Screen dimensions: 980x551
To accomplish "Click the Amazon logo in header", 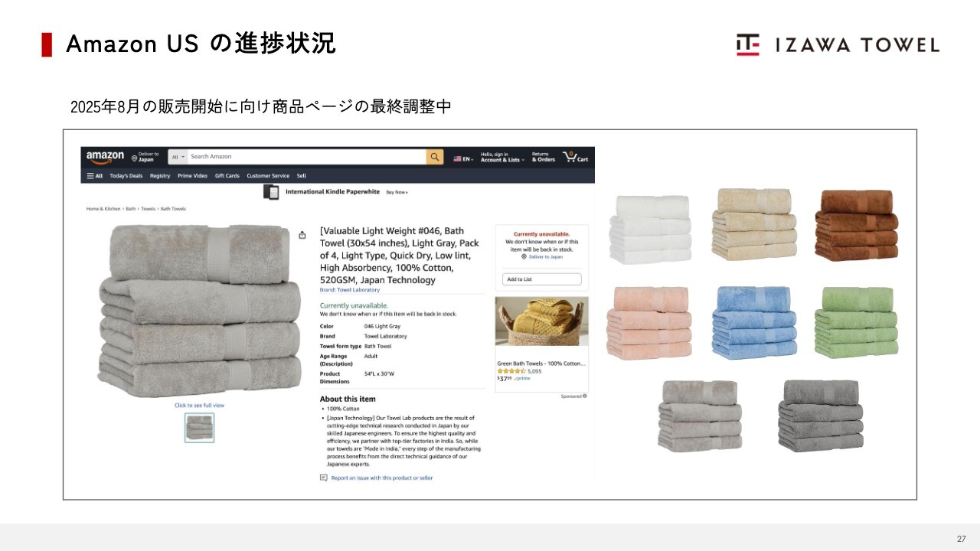I will (105, 156).
